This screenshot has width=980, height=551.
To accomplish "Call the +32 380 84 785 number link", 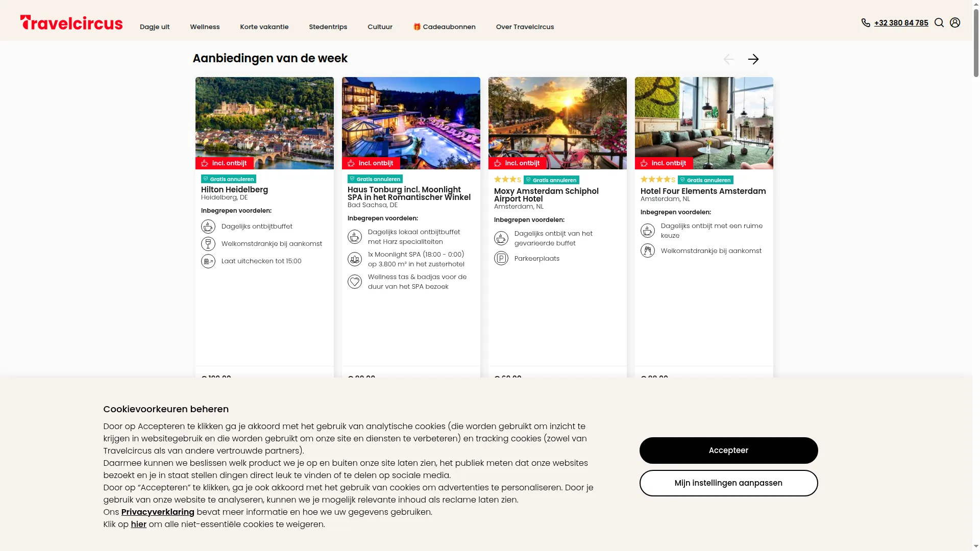I will (x=901, y=23).
